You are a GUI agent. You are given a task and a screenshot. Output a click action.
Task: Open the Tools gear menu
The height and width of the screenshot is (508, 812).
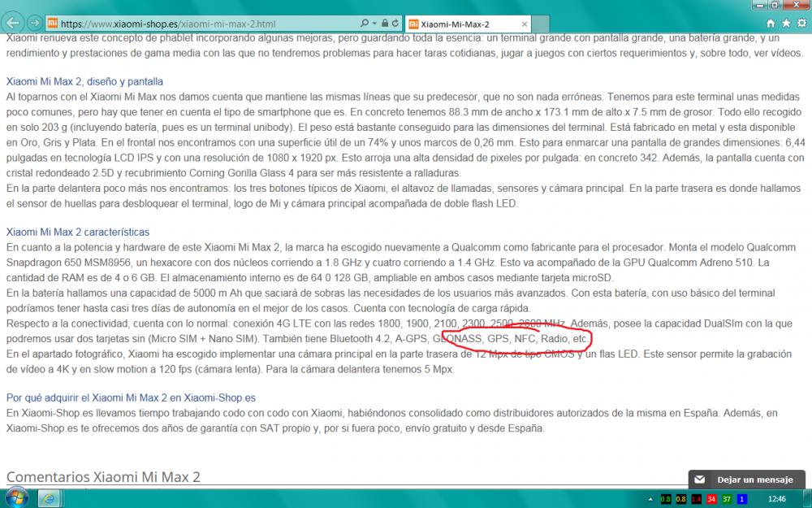click(x=801, y=24)
